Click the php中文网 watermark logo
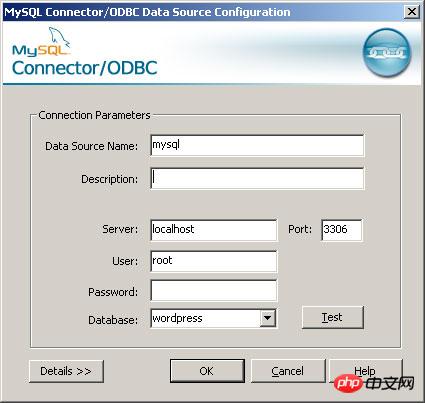 [x=374, y=383]
